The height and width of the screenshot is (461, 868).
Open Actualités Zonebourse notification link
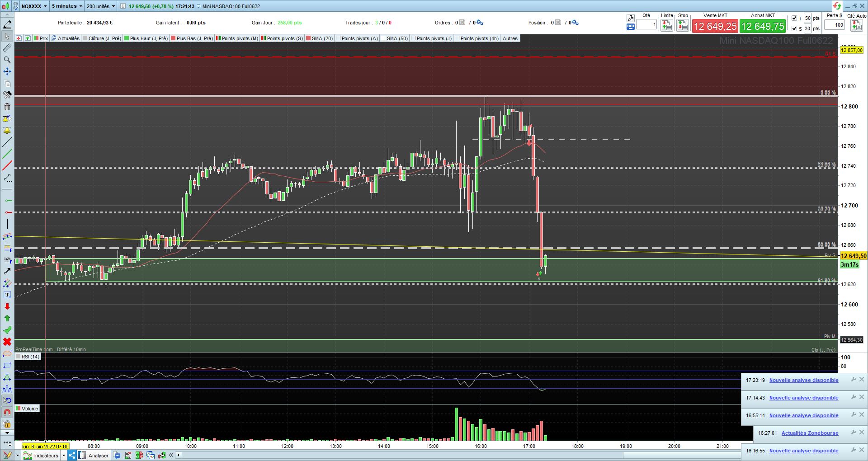[810, 433]
